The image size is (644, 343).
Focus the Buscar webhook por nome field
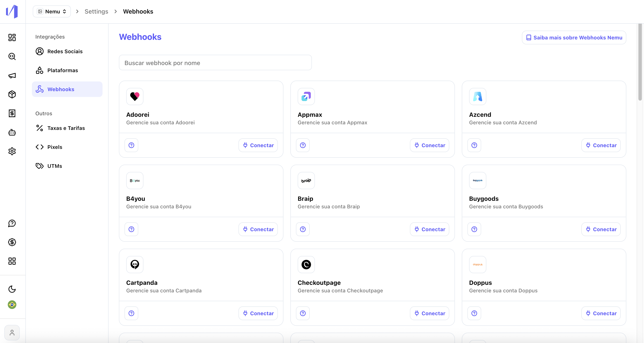tap(215, 63)
